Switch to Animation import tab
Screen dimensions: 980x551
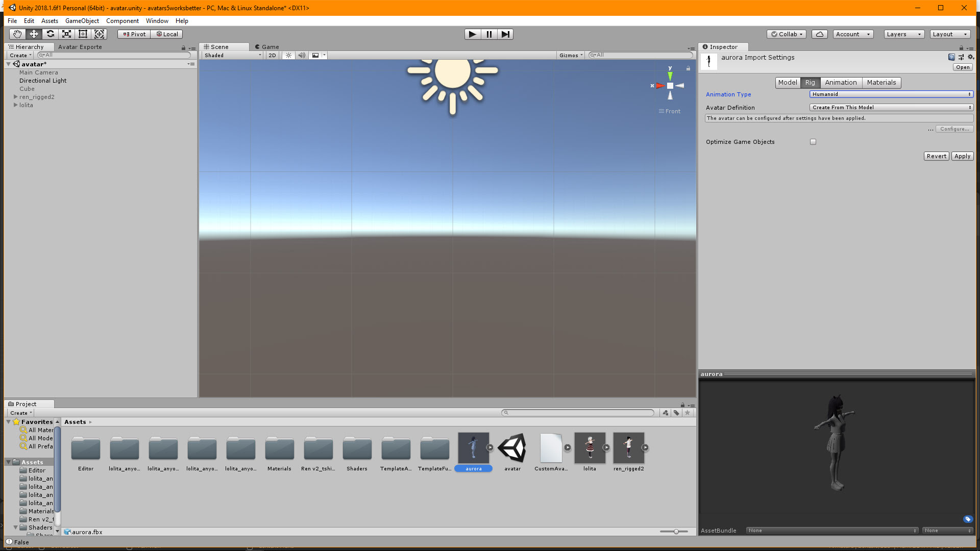pos(841,83)
